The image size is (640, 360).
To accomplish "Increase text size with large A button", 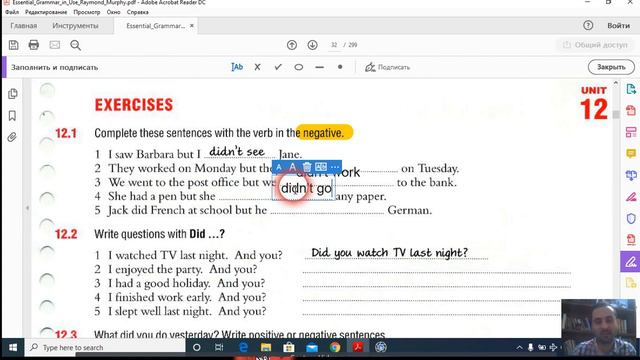I will point(292,167).
